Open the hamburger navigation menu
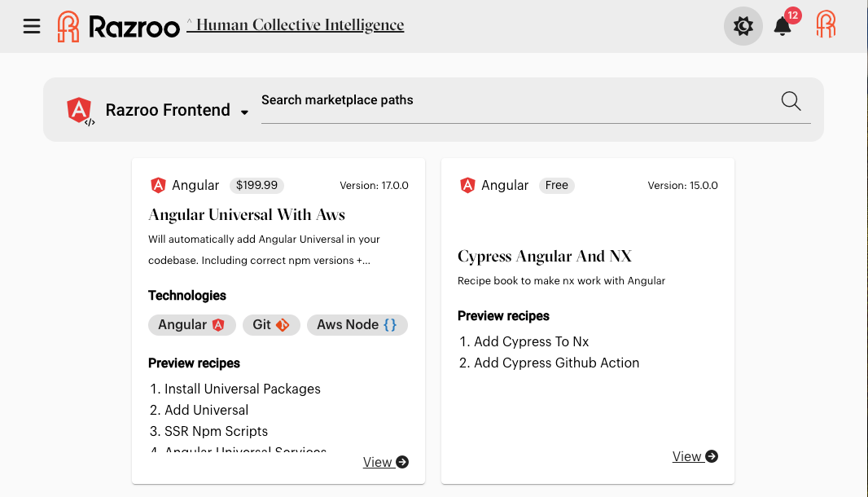Viewport: 868px width, 497px height. pos(32,26)
